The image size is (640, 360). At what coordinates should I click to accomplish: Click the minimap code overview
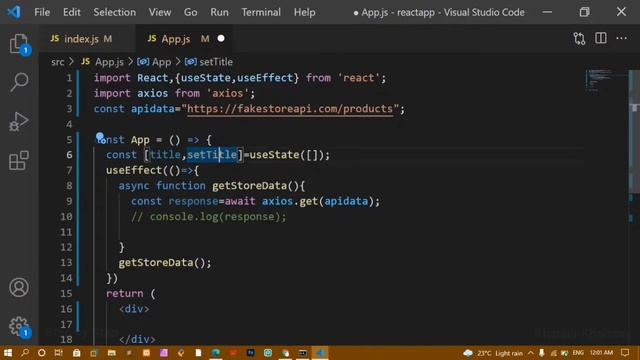pos(607,81)
